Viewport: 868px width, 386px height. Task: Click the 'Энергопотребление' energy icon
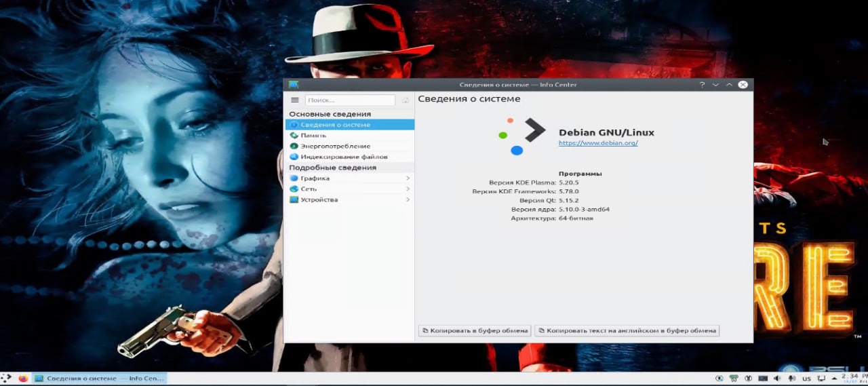coord(294,146)
